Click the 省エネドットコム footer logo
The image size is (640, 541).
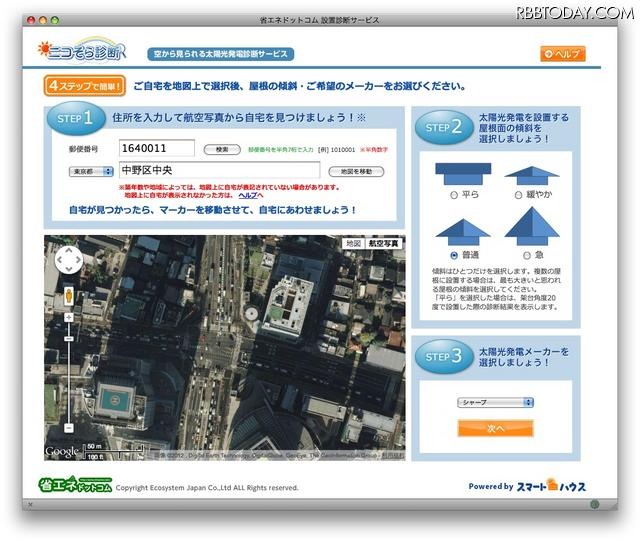coord(75,484)
